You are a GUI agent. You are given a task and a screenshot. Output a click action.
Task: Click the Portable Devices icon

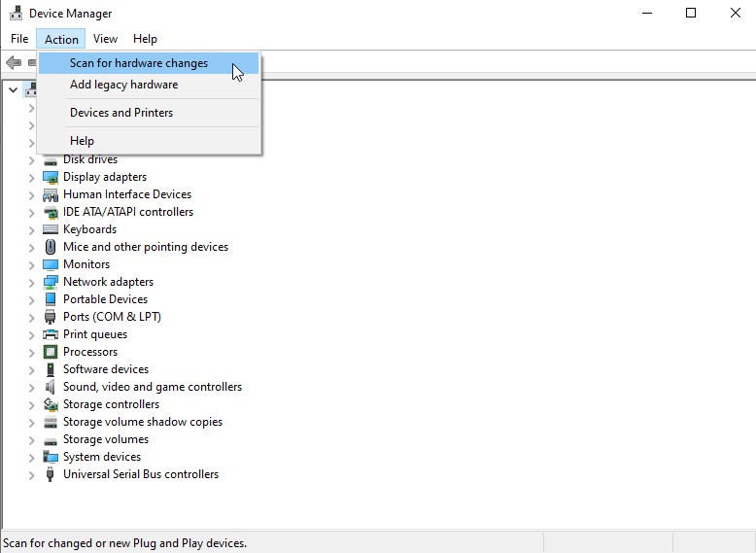51,299
